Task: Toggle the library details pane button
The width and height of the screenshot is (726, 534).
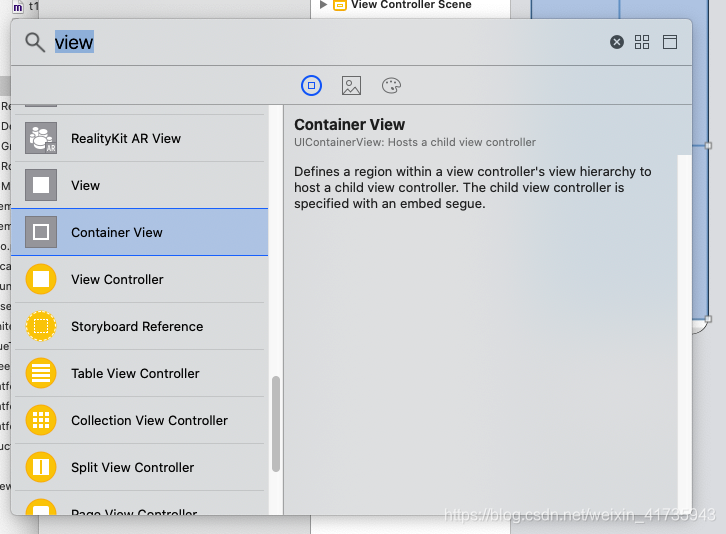Action: tap(670, 42)
